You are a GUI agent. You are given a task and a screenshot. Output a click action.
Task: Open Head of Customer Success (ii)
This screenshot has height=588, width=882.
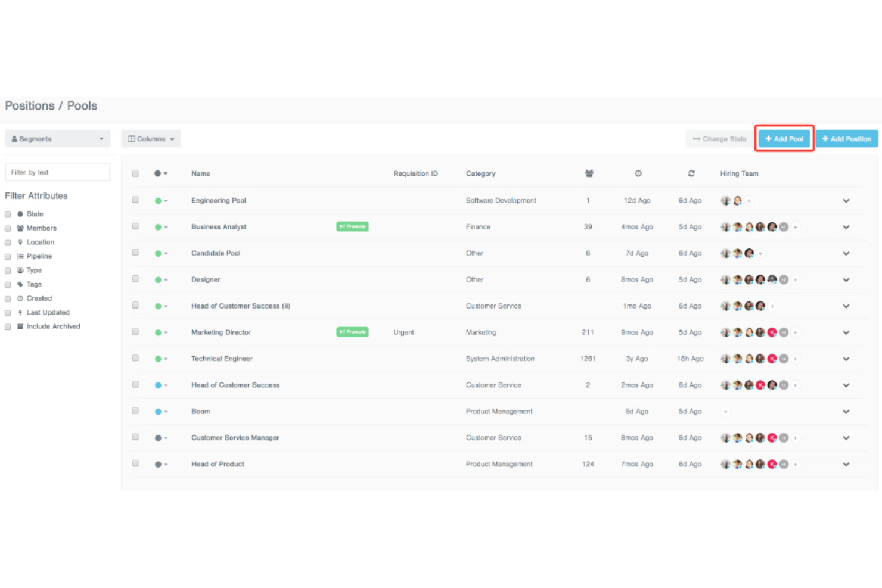[x=241, y=306]
